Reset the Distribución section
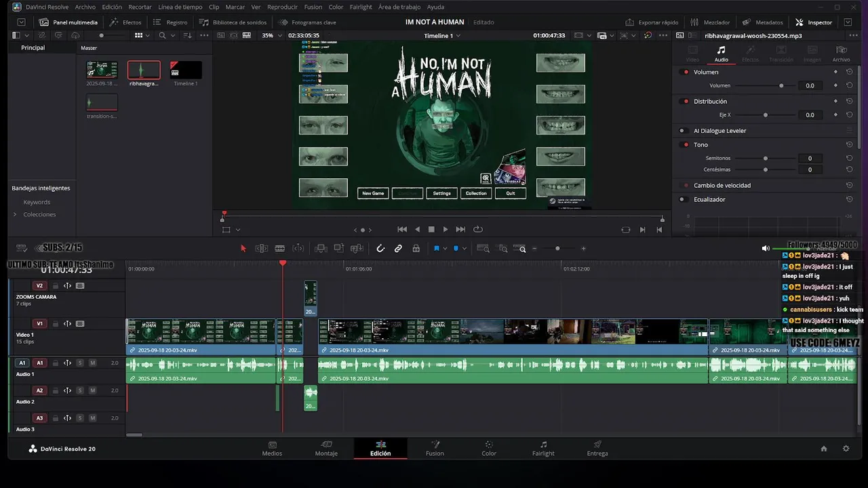This screenshot has width=868, height=488. [x=849, y=101]
